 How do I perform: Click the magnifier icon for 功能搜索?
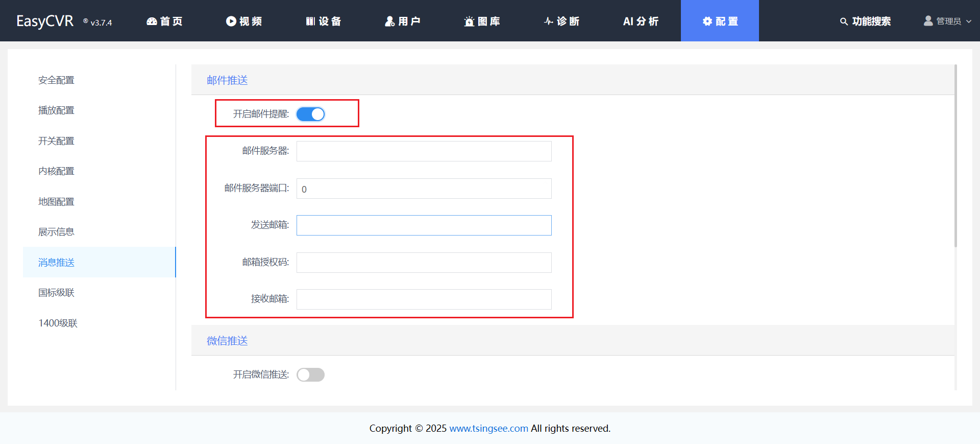(x=844, y=21)
